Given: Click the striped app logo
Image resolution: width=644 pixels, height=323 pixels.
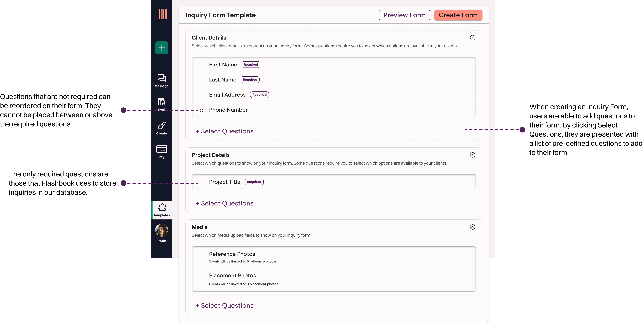Looking at the screenshot, I should tap(162, 14).
